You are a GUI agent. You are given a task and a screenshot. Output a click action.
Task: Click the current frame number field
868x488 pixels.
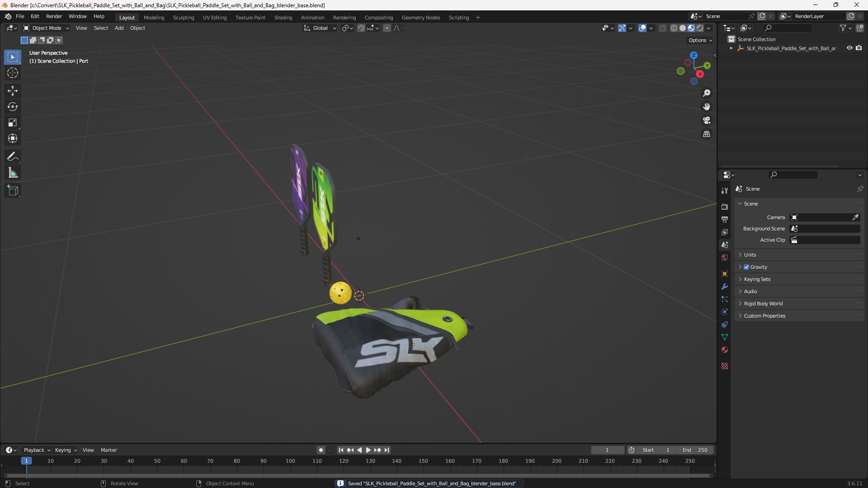pos(607,450)
